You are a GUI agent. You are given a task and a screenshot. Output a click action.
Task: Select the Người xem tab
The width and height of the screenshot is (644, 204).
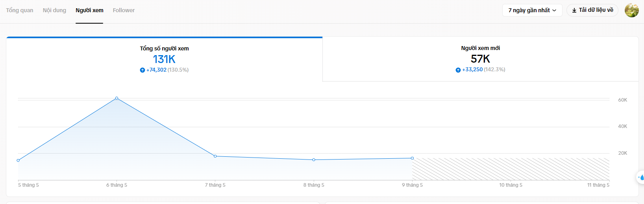pos(89,10)
